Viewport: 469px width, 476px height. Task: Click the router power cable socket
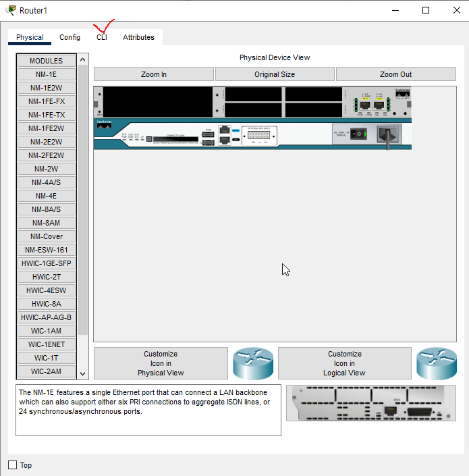click(x=388, y=134)
